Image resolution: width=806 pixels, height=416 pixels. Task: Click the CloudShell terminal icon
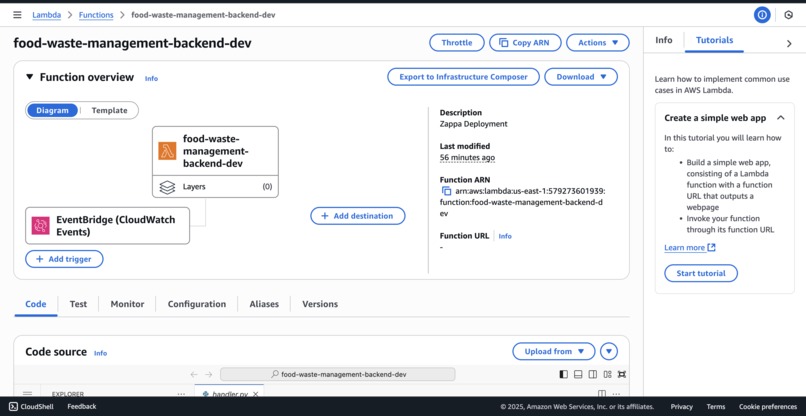point(13,406)
